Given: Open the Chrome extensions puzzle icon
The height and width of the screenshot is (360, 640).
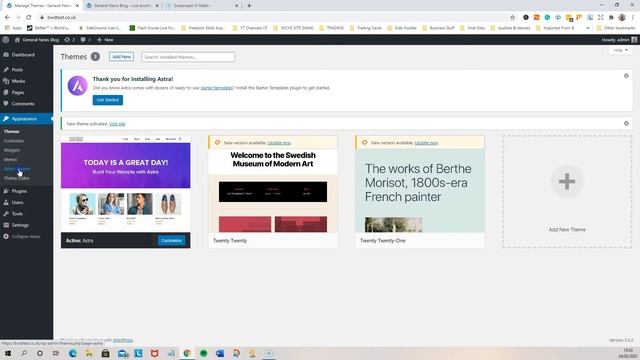Looking at the screenshot, I should point(611,17).
